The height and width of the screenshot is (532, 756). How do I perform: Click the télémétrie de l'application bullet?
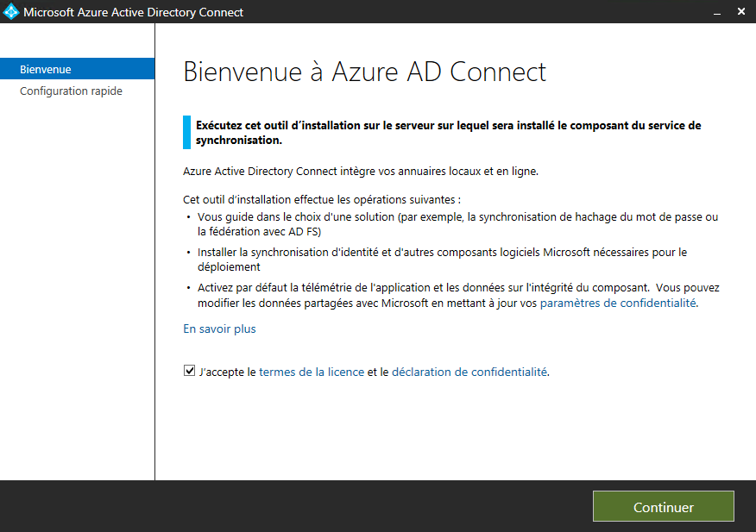(x=458, y=295)
